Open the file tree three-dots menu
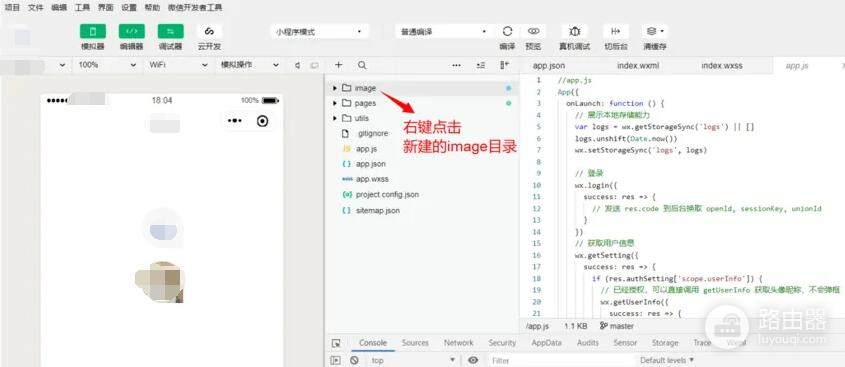 456,65
